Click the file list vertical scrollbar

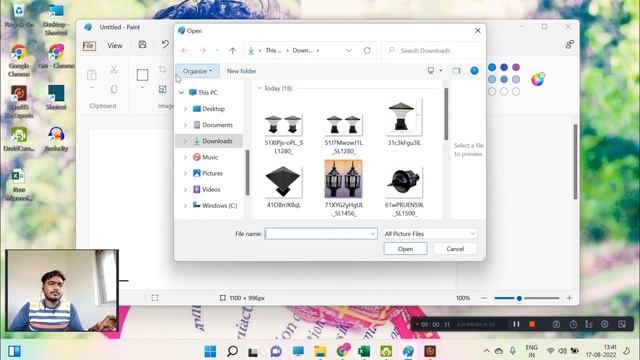tap(446, 114)
